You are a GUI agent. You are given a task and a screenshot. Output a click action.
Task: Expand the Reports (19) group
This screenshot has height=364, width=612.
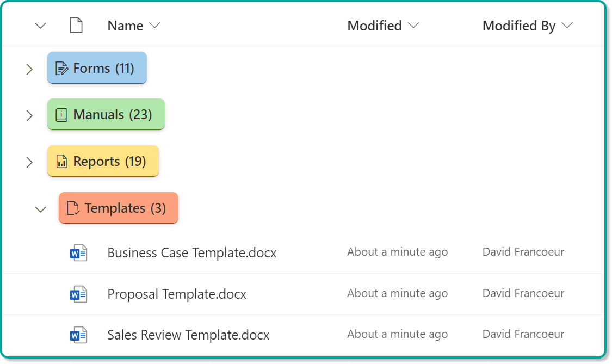29,162
